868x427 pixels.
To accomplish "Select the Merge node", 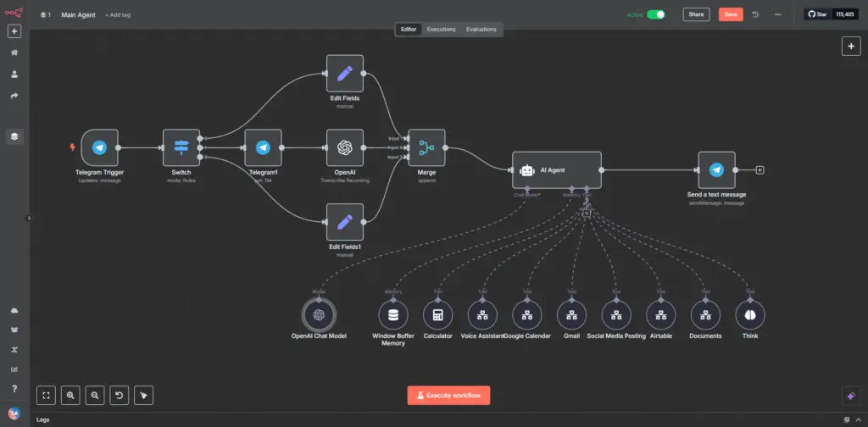I will coord(426,147).
